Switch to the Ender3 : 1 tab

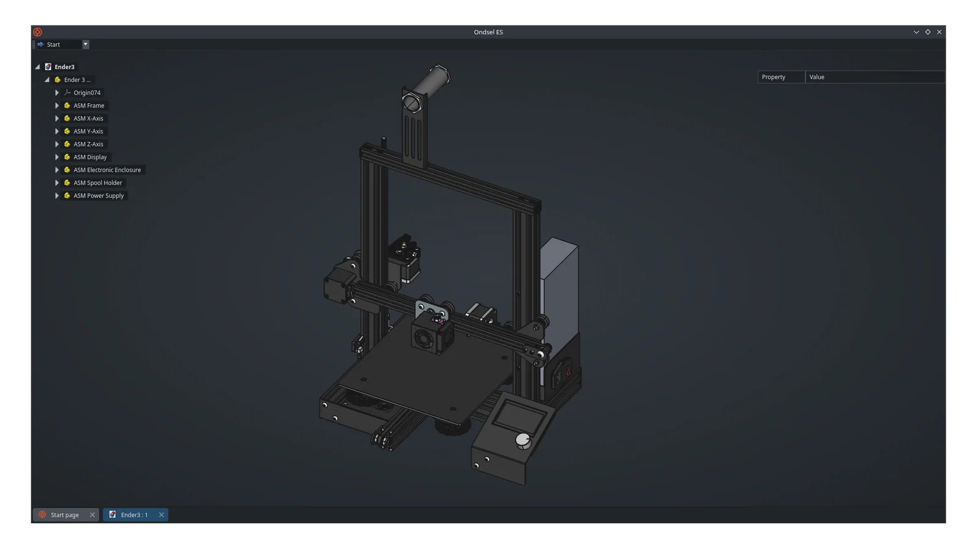[x=135, y=515]
